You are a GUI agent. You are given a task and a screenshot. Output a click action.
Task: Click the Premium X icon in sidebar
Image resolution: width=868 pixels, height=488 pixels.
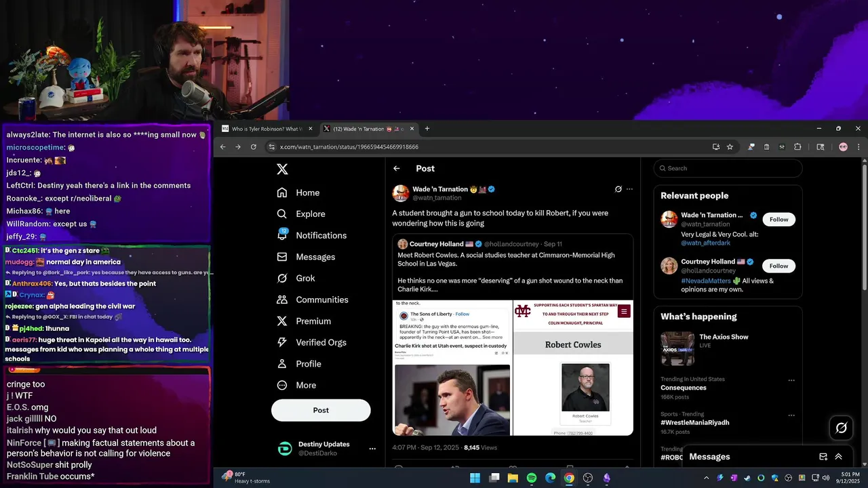(282, 321)
